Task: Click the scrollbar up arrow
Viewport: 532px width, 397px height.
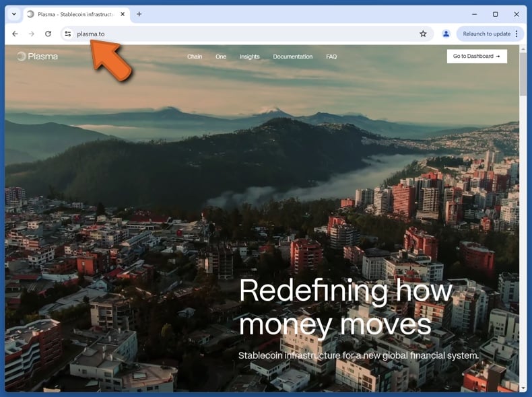Action: click(523, 49)
